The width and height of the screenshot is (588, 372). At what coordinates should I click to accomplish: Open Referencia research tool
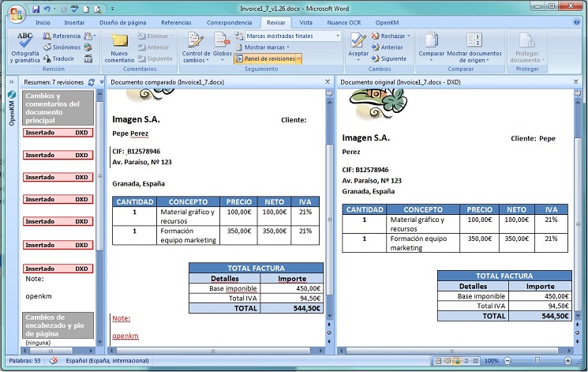pos(62,36)
